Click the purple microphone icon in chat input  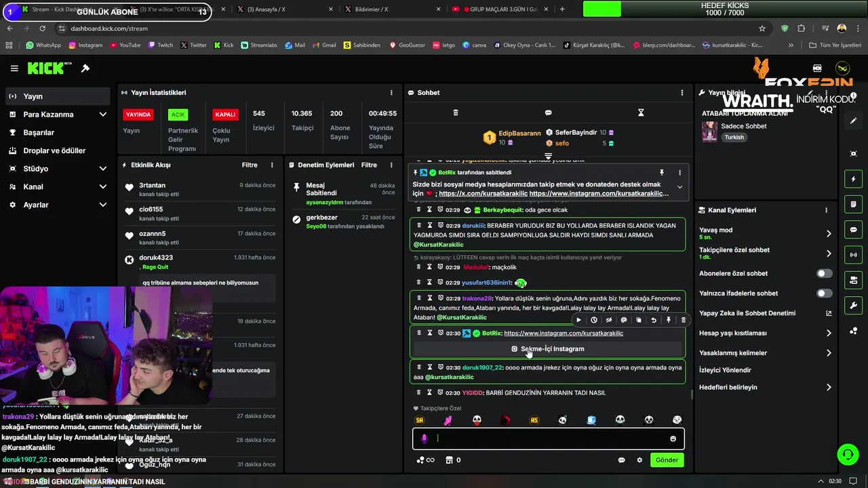point(425,439)
